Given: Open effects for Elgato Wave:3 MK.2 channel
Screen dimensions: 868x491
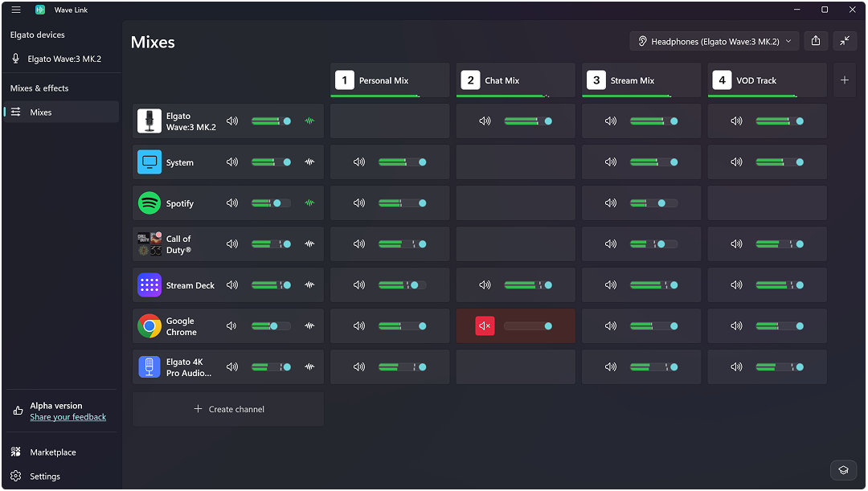Looking at the screenshot, I should 309,121.
